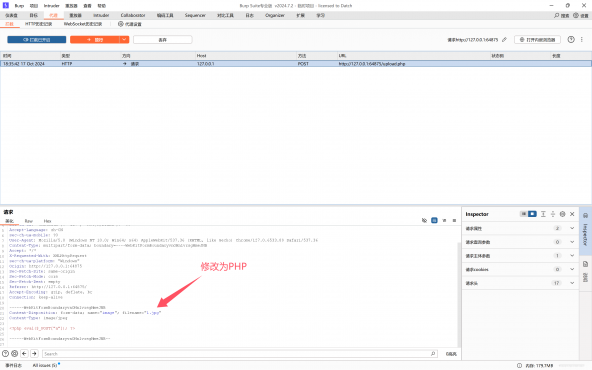Click the Burp Suite logo icon
This screenshot has width=592, height=370.
pyautogui.click(x=5, y=5)
